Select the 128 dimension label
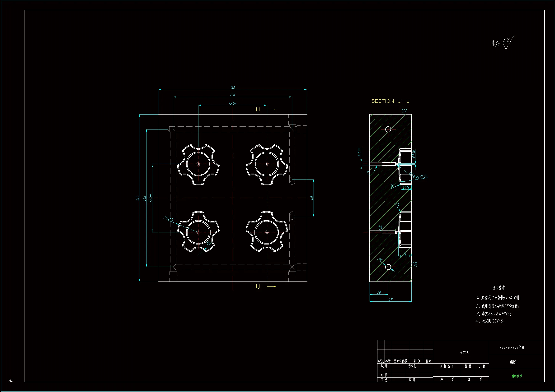Image resolution: width=555 pixels, height=392 pixels. coord(232,95)
